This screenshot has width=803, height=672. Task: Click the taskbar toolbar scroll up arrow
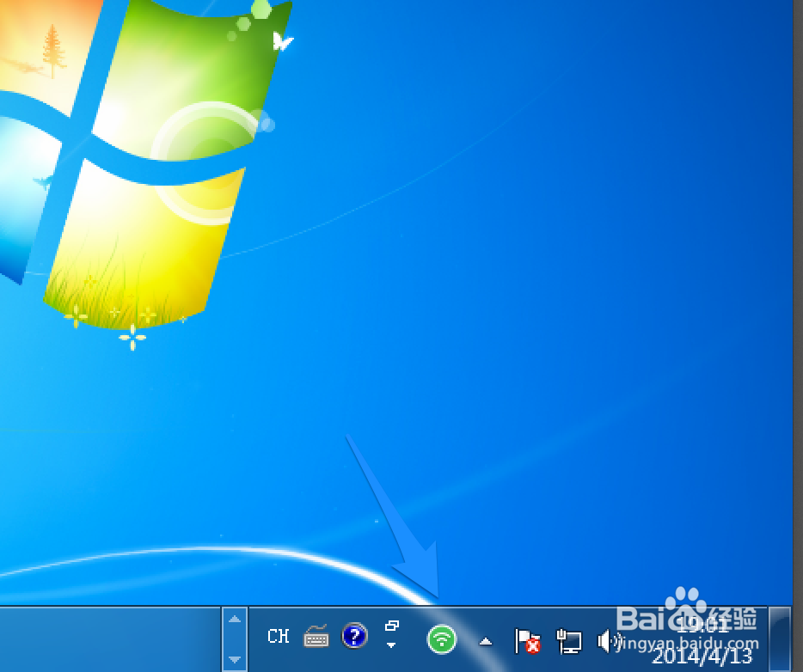[235, 620]
